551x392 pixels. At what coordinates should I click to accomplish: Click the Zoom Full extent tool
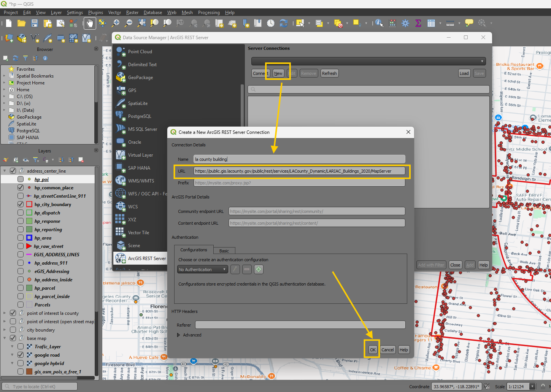[141, 23]
